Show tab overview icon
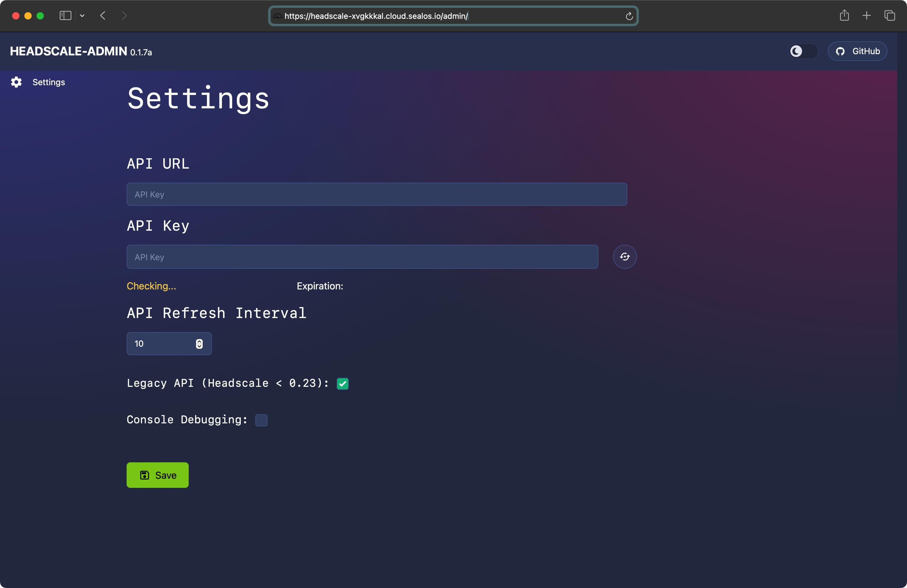This screenshot has width=907, height=588. tap(889, 16)
